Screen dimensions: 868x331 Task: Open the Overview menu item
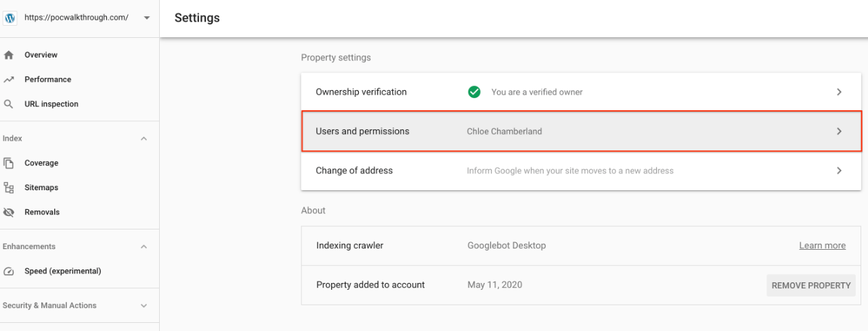pyautogui.click(x=41, y=55)
